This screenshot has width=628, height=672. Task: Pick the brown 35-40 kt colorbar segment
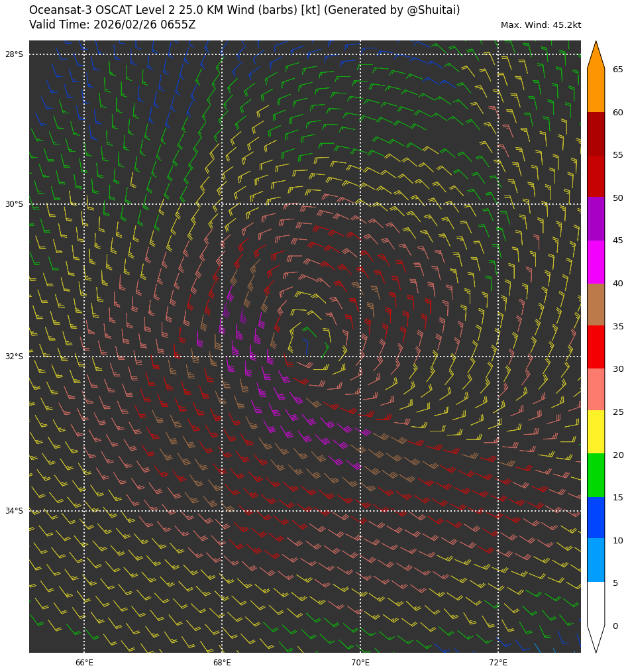coord(596,304)
